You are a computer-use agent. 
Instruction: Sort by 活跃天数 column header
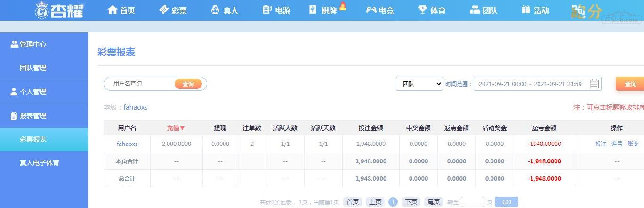pos(323,128)
